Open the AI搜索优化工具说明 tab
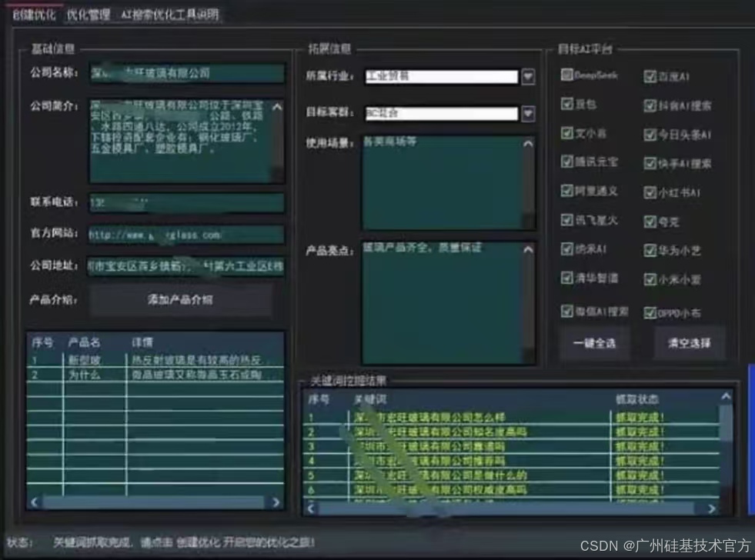Viewport: 755px width, 560px height. point(170,15)
